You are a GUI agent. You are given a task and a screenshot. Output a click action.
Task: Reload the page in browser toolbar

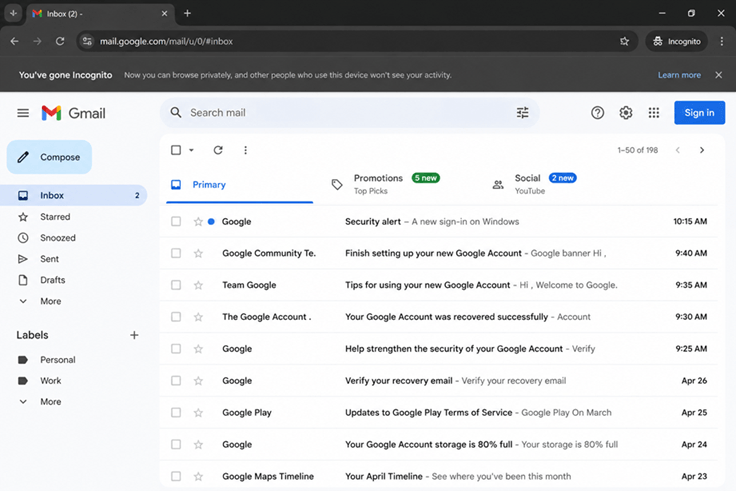pyautogui.click(x=60, y=41)
